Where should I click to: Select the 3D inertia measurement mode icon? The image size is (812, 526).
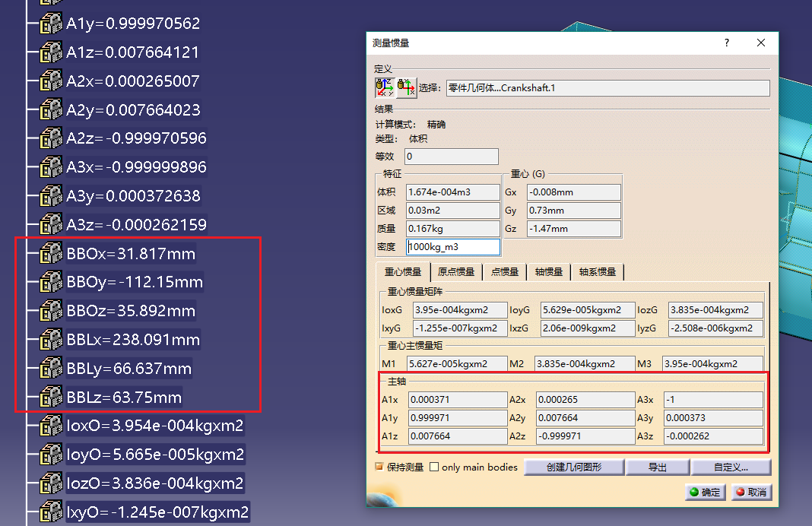[384, 87]
